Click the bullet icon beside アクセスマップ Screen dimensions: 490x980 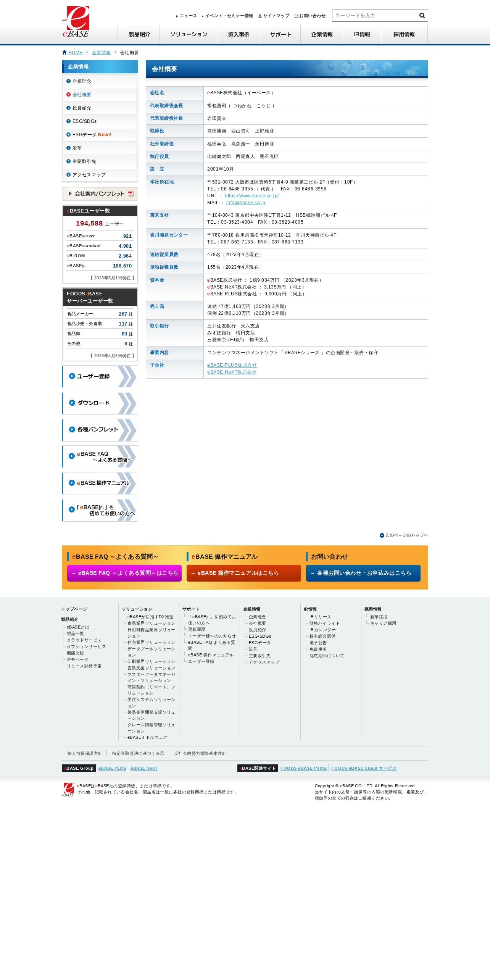[x=69, y=175]
